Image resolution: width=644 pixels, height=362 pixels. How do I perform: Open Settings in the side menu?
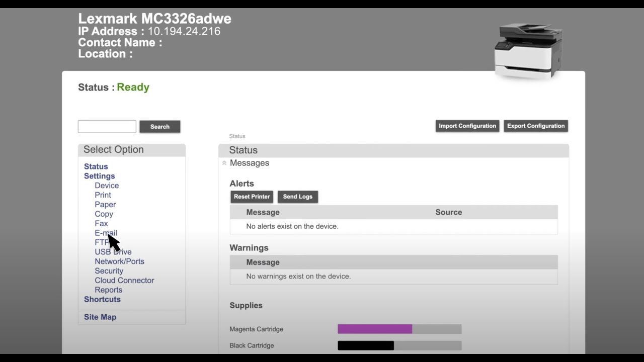100,176
